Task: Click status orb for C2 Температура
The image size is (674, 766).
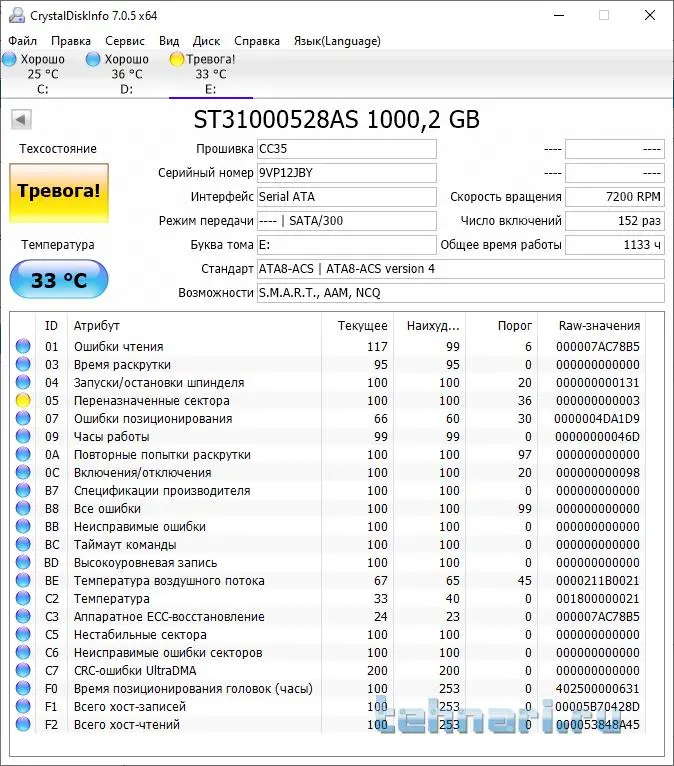Action: point(23,598)
